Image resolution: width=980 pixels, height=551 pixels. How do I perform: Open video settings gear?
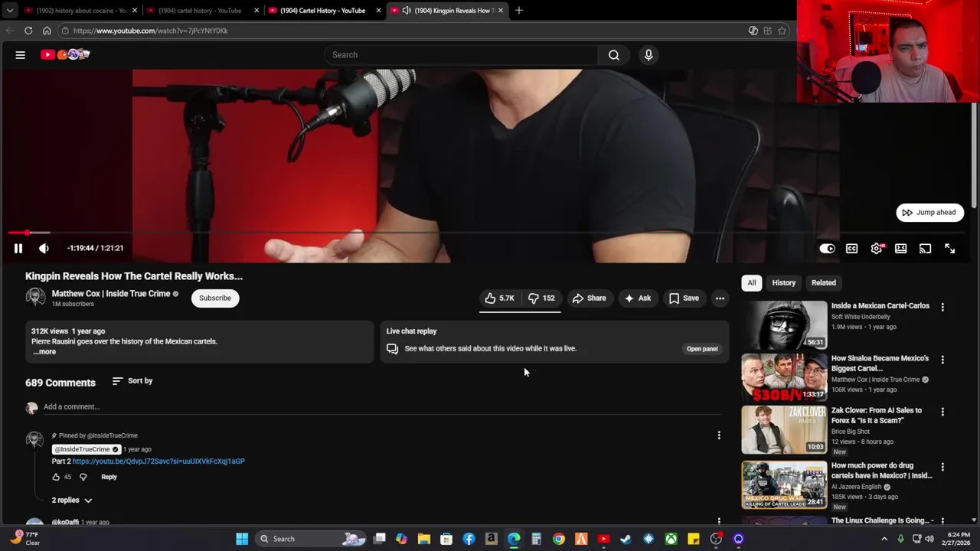click(877, 249)
